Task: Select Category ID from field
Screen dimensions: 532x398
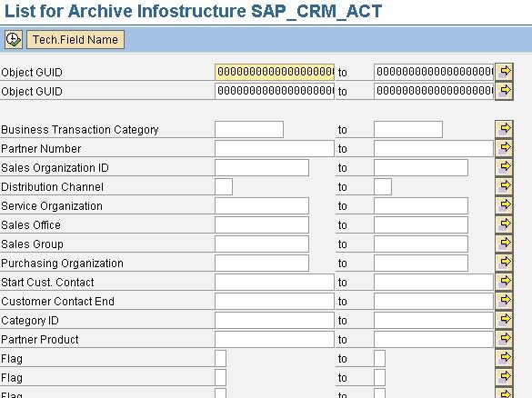Action: point(275,320)
